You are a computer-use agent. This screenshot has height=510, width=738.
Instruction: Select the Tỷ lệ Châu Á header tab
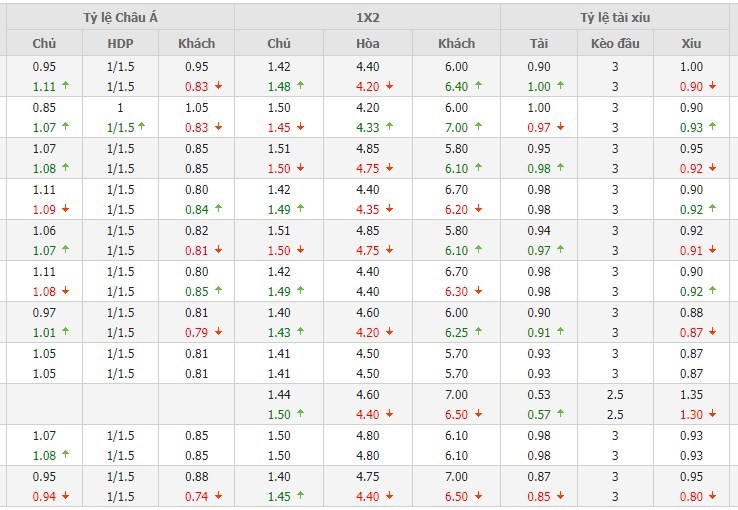click(x=119, y=16)
